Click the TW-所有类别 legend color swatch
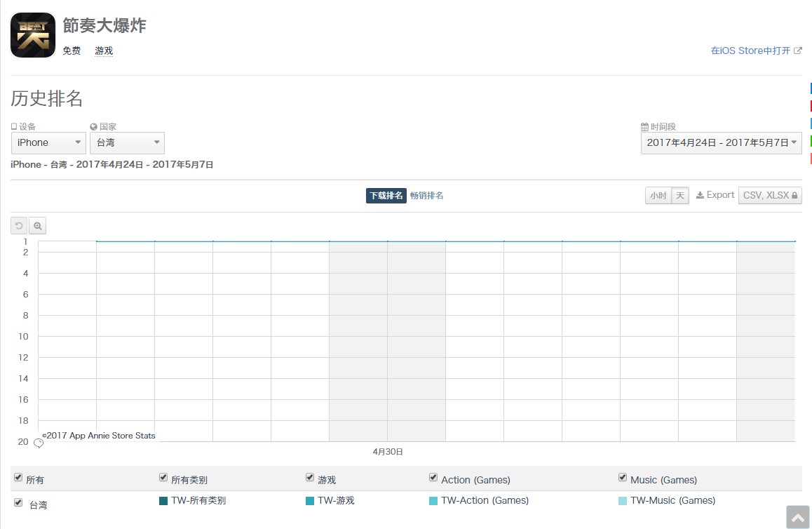Screen dimensions: 812x529 pyautogui.click(x=163, y=501)
